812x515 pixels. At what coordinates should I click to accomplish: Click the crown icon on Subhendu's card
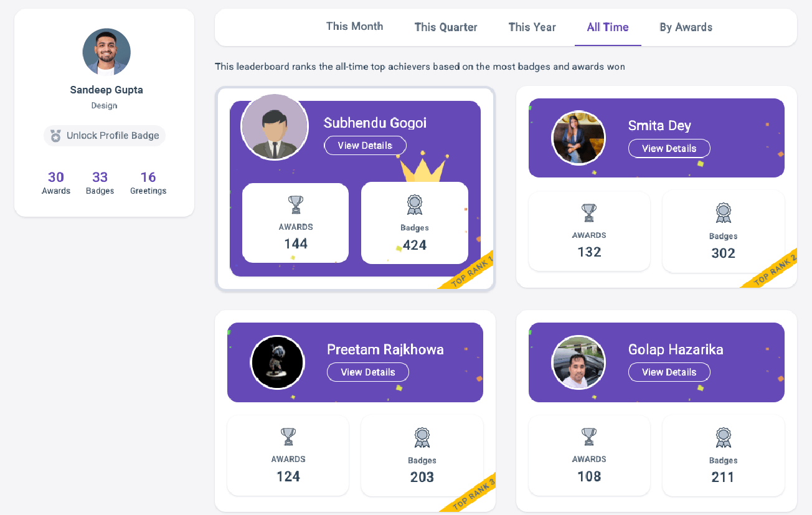coord(423,168)
